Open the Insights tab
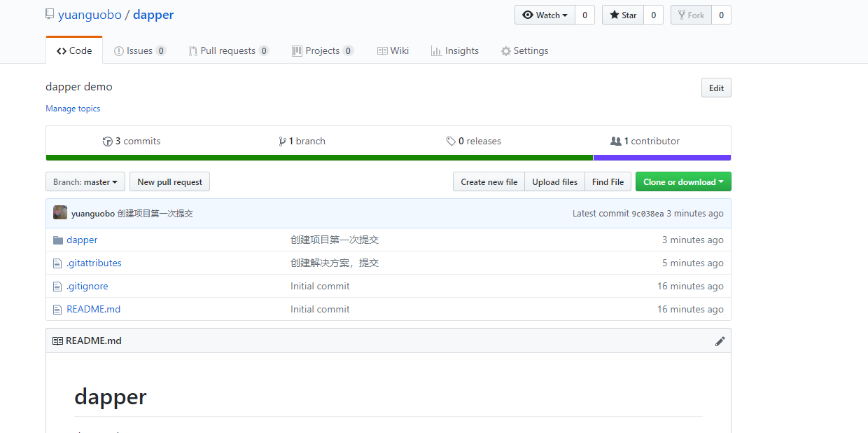 [455, 50]
